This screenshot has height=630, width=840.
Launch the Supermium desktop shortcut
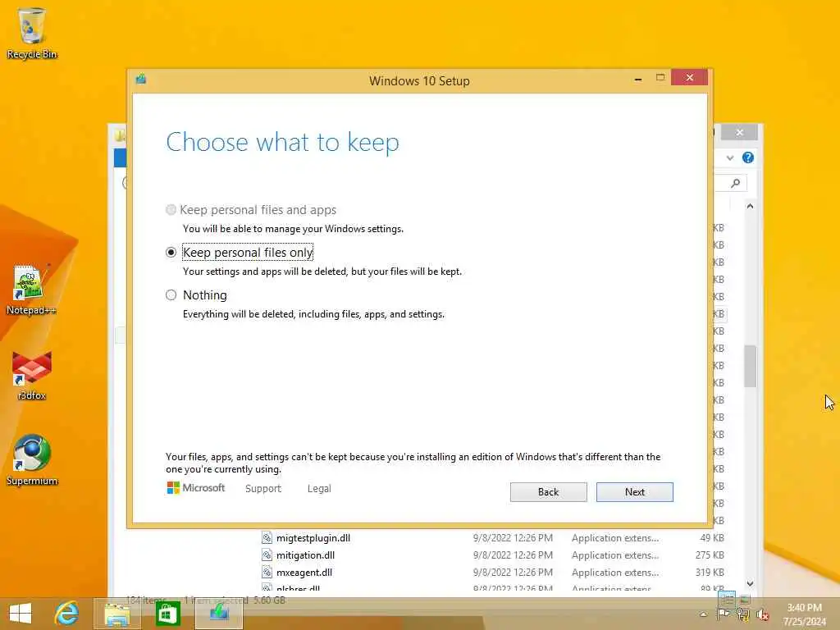pyautogui.click(x=32, y=459)
